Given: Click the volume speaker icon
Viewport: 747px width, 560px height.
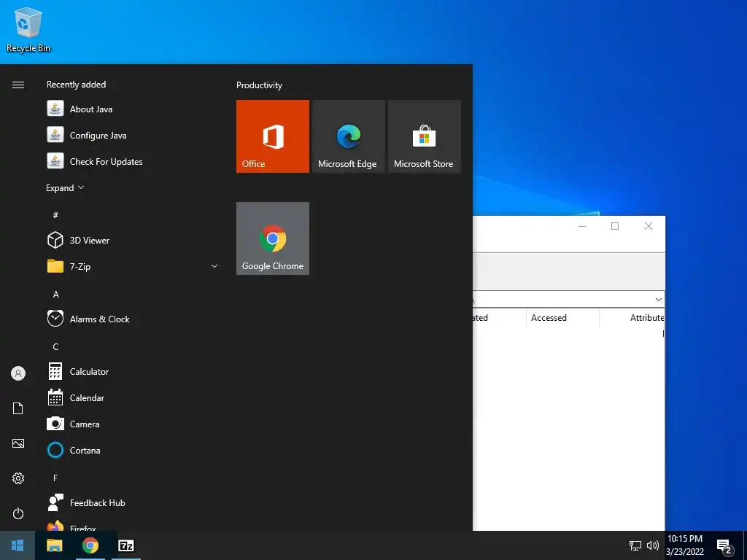Looking at the screenshot, I should 653,545.
